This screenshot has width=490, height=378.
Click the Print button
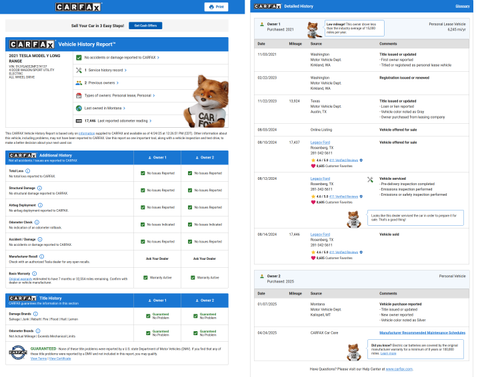pos(216,7)
